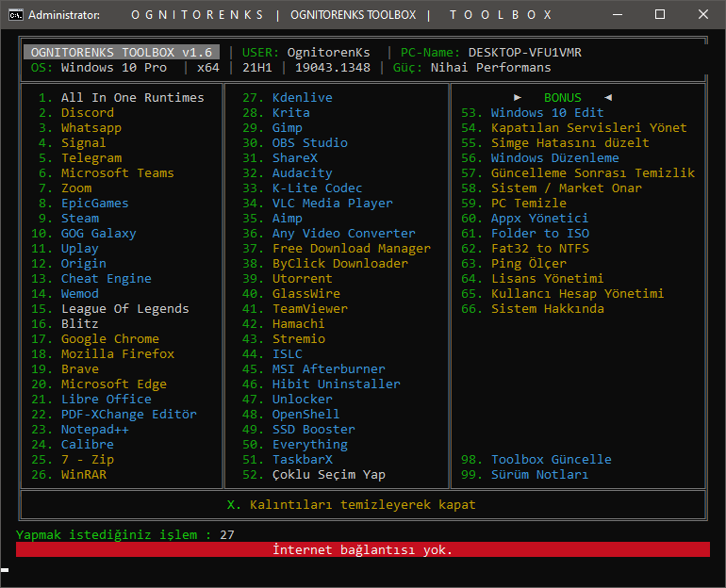Click the Zoom entry
Image resolution: width=726 pixels, height=588 pixels.
coord(76,188)
